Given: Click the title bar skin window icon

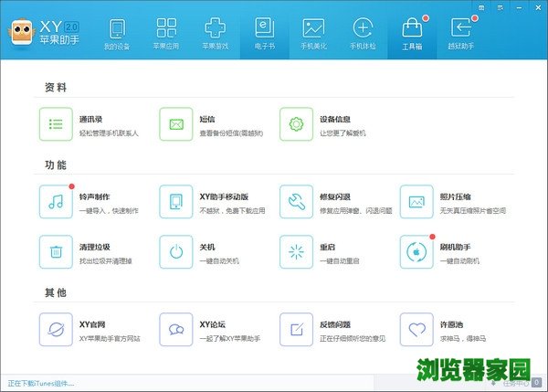Looking at the screenshot, I should coord(481,7).
